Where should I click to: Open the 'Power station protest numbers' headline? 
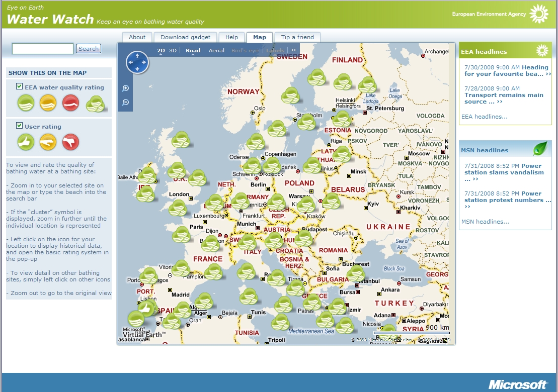[508, 200]
